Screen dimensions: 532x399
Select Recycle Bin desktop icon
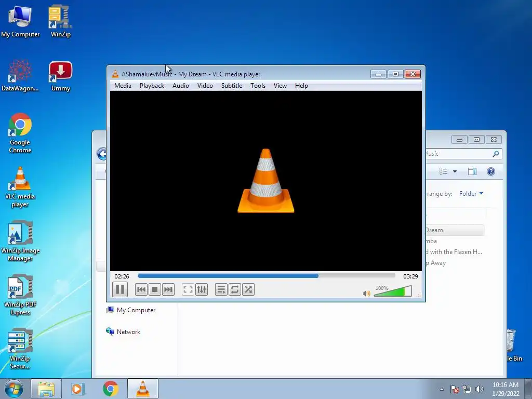pos(514,345)
